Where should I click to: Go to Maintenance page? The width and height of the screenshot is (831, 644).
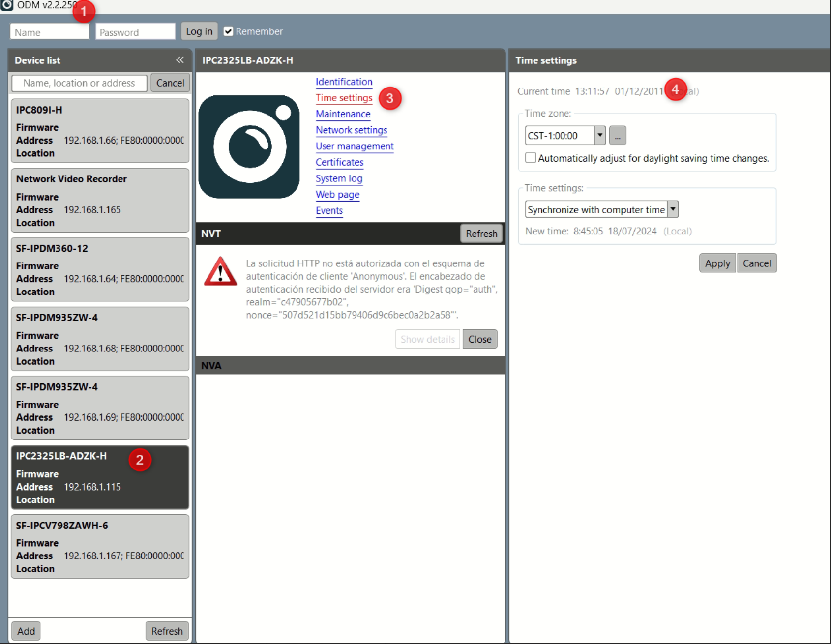click(x=343, y=114)
